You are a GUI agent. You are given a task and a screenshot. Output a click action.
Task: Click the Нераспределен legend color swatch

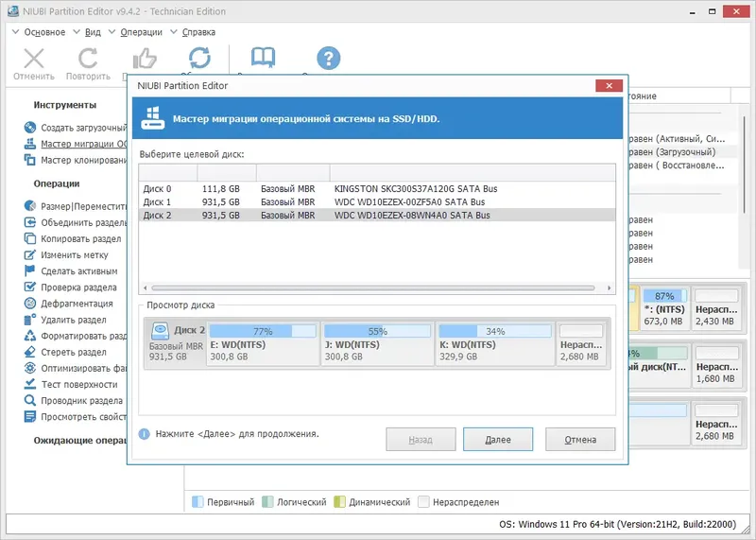[423, 502]
